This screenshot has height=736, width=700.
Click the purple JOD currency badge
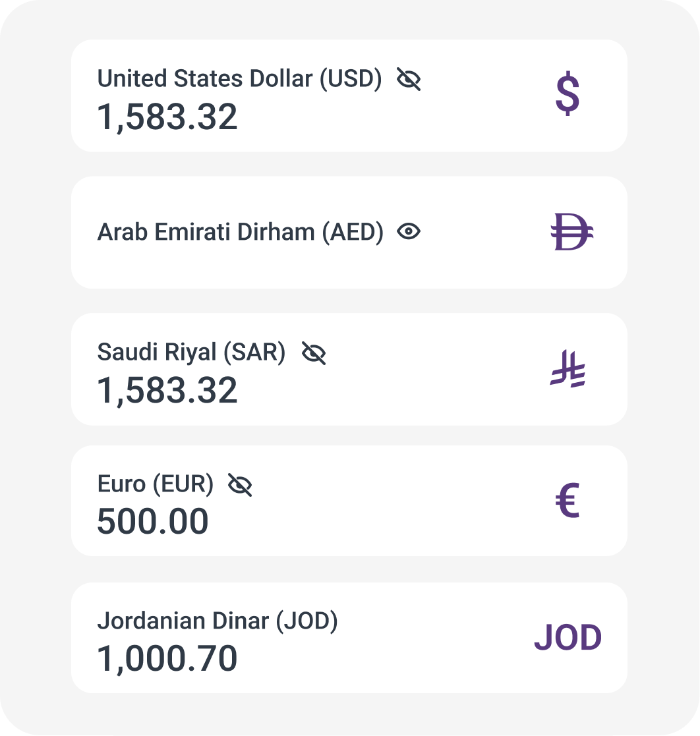pos(568,638)
